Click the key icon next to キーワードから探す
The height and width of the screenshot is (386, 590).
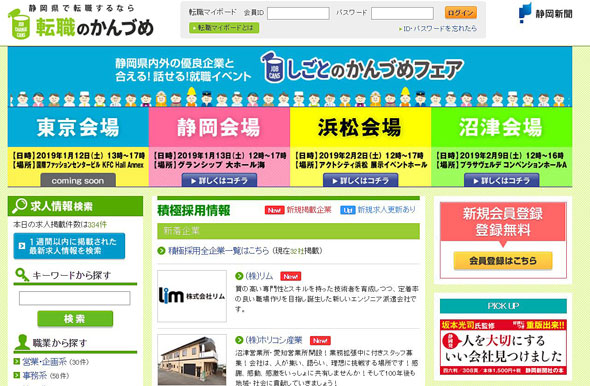tap(22, 275)
